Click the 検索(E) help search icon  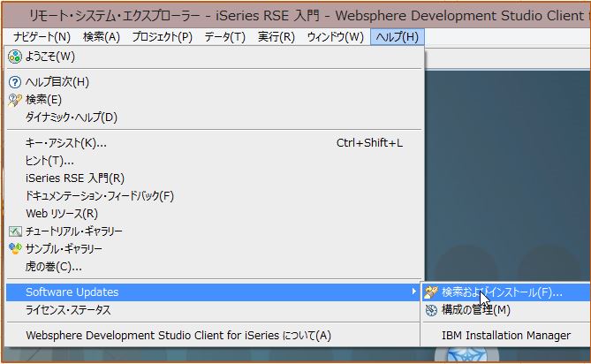pos(15,100)
